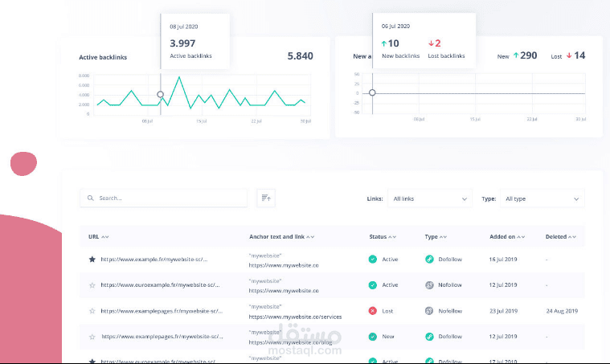The image size is (610, 364).
Task: Click the up arrow beside 10 New backlinks
Action: (x=384, y=43)
